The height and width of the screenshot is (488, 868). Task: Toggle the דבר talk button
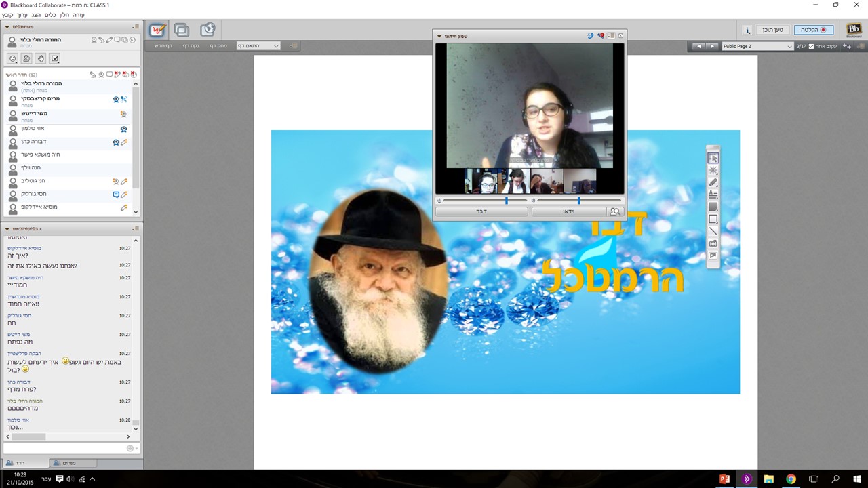click(x=481, y=211)
